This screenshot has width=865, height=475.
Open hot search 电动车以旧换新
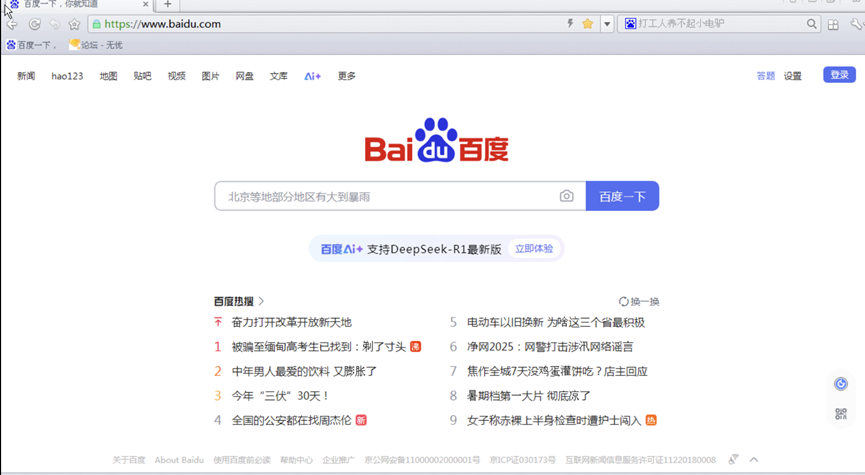point(556,322)
